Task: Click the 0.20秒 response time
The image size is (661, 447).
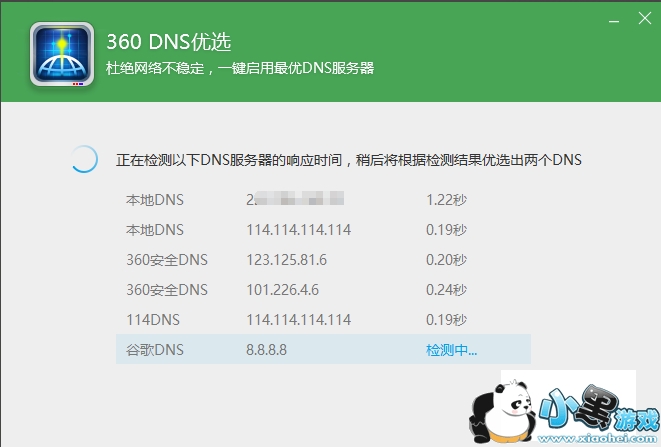Action: point(446,260)
